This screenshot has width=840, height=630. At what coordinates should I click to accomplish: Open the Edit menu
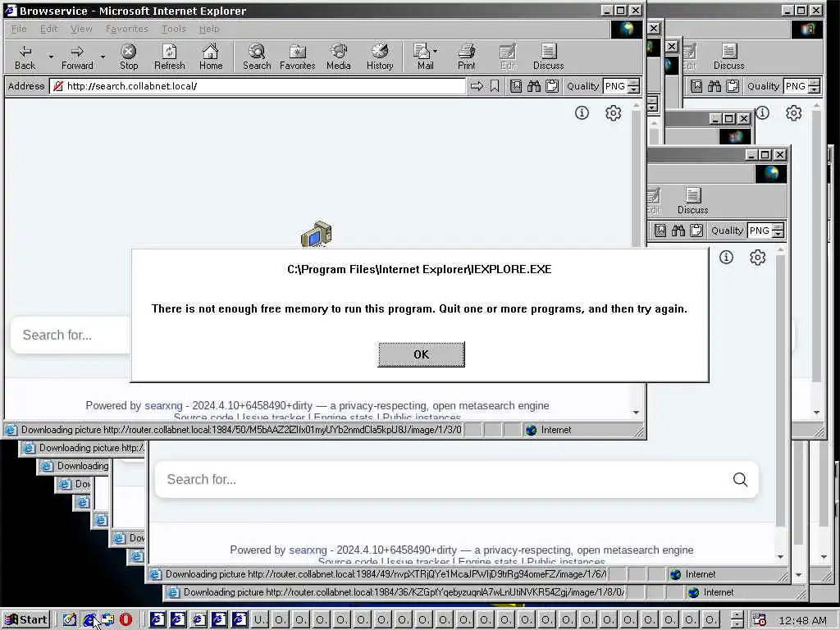click(48, 29)
